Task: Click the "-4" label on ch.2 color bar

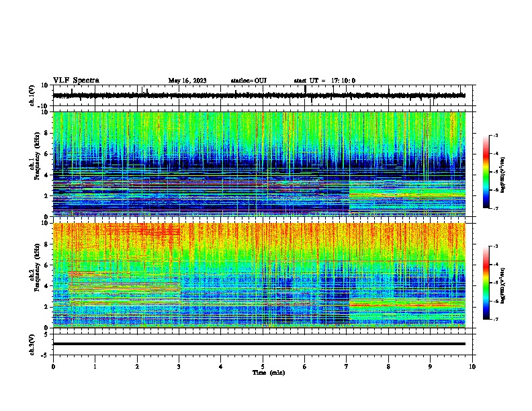Action: tap(496, 265)
